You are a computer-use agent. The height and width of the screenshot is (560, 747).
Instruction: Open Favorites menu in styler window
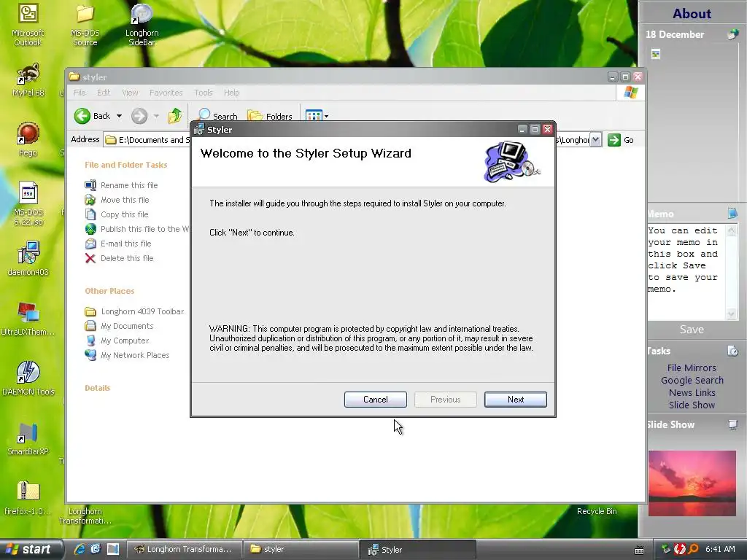pos(166,93)
